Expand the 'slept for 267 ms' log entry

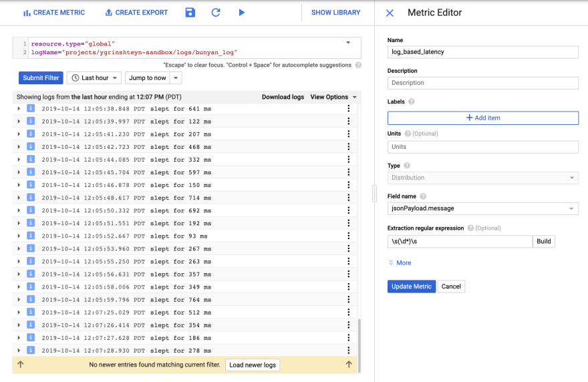tap(19, 248)
